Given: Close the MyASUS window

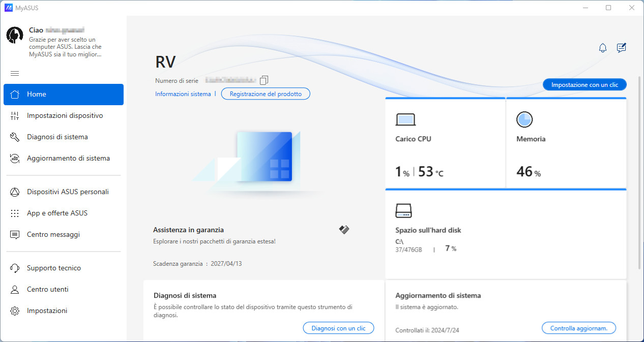Looking at the screenshot, I should 632,8.
